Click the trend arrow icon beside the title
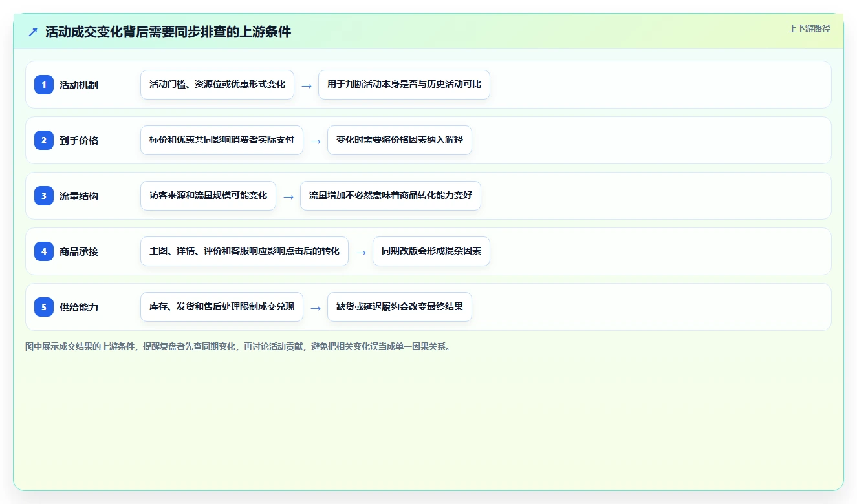The image size is (857, 504). [x=33, y=32]
